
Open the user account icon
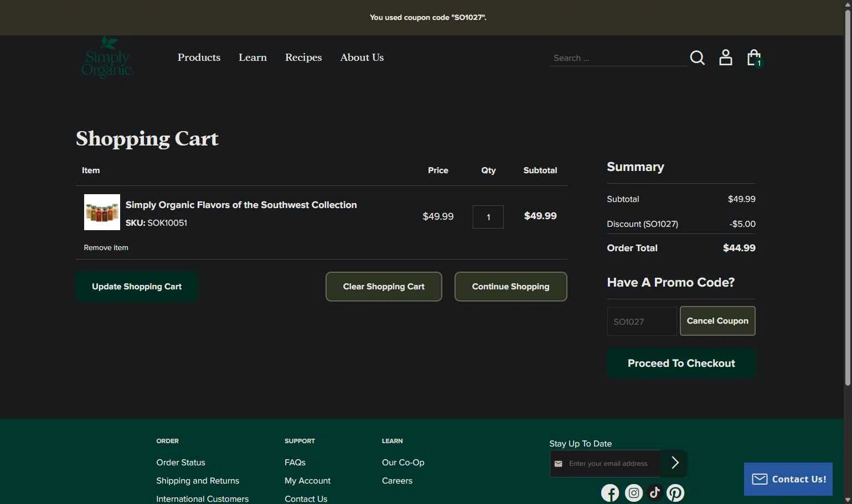tap(726, 58)
